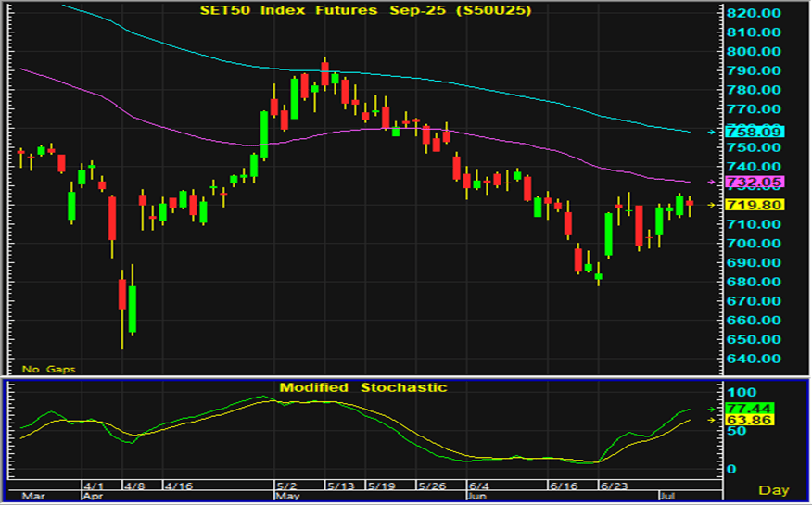812x505 pixels.
Task: Click the yellow arrow beside 719.80
Action: click(712, 205)
